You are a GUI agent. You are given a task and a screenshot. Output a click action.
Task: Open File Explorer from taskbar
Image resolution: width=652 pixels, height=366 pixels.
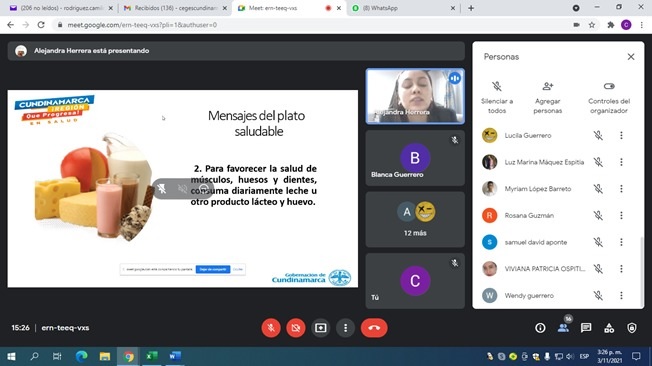tap(105, 356)
